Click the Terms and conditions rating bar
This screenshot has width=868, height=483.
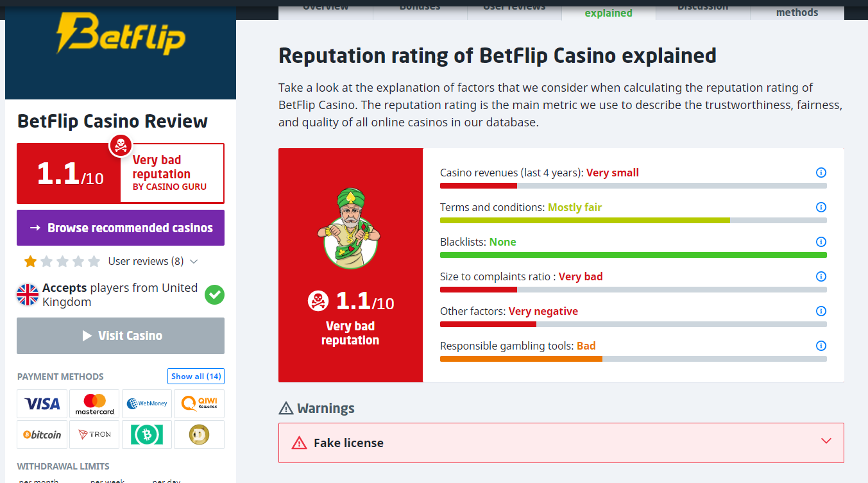[x=633, y=220]
